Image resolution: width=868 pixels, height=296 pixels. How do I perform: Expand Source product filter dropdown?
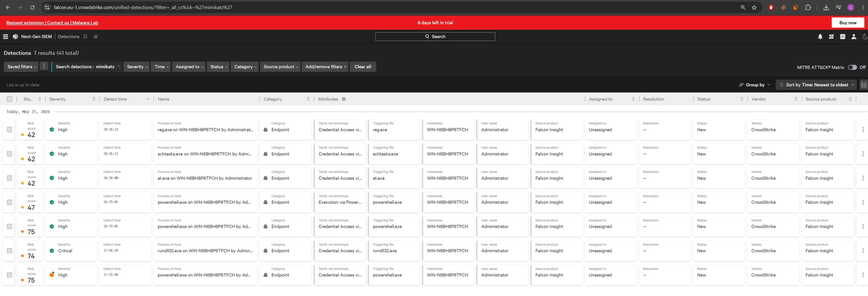click(280, 66)
